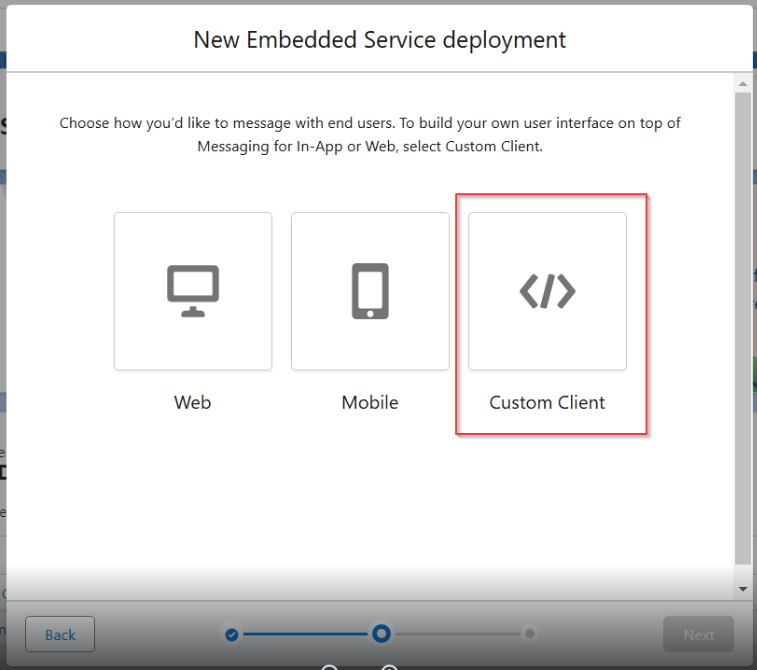Select the Web monitor icon tile
The width and height of the screenshot is (757, 670).
pyautogui.click(x=193, y=291)
